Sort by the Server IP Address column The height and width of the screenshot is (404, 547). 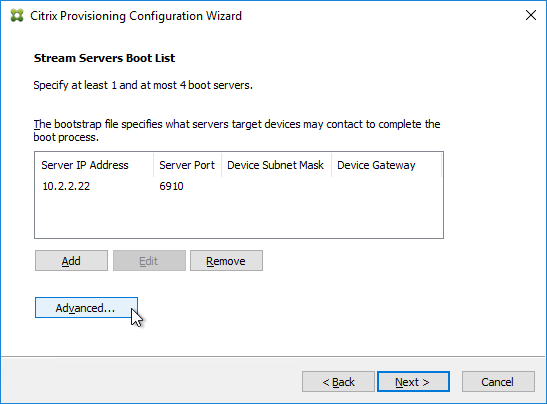coord(94,165)
